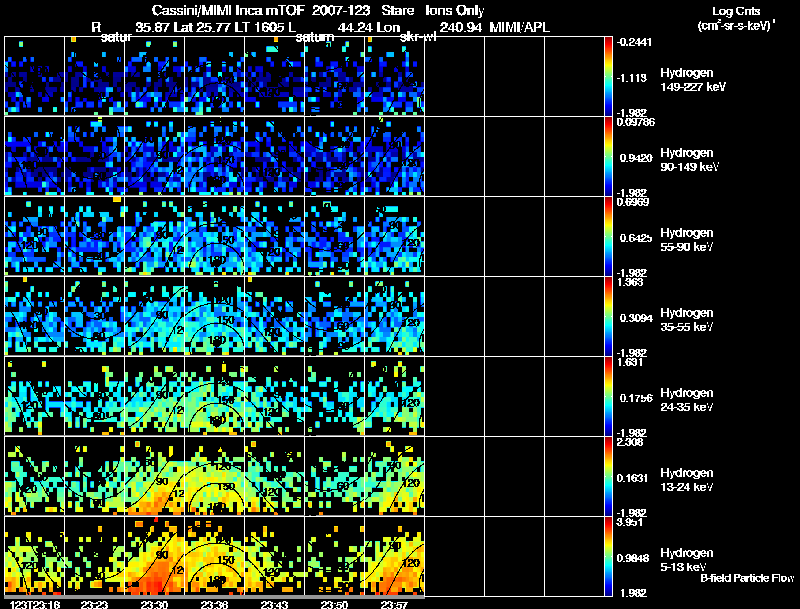Image resolution: width=800 pixels, height=609 pixels.
Task: Click the Hydrogen 5-13 keV color bar
Action: [608, 557]
